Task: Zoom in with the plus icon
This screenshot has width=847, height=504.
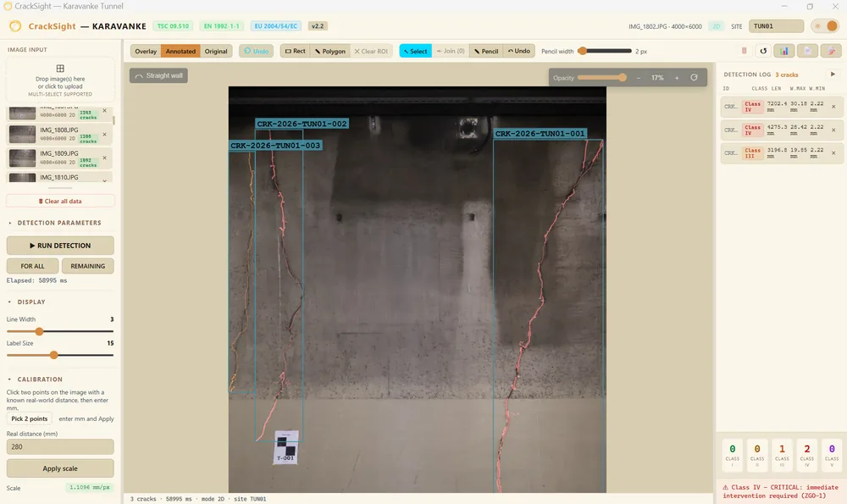Action: tap(676, 78)
